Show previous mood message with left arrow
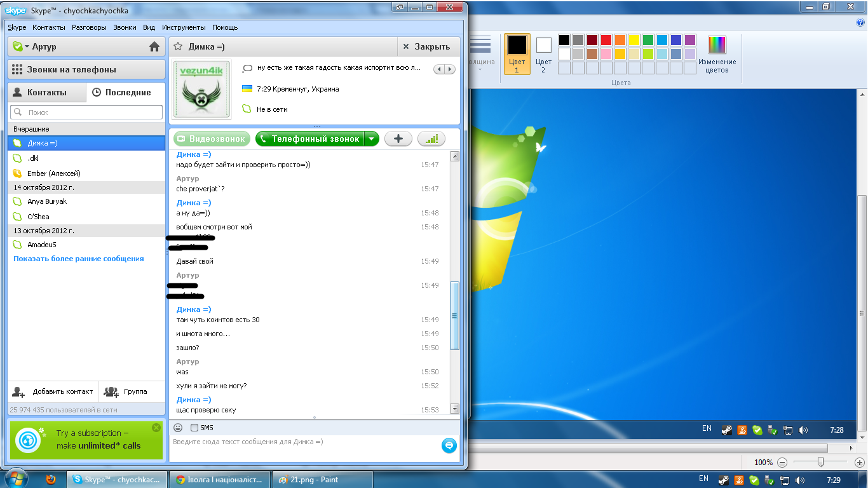Image resolution: width=868 pixels, height=488 pixels. [x=439, y=69]
